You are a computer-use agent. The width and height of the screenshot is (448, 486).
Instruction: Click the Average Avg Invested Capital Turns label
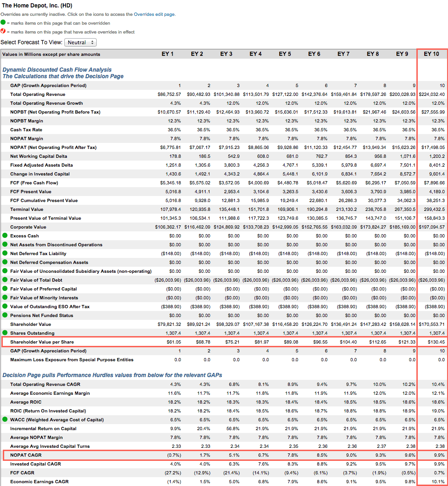pyautogui.click(x=50, y=446)
